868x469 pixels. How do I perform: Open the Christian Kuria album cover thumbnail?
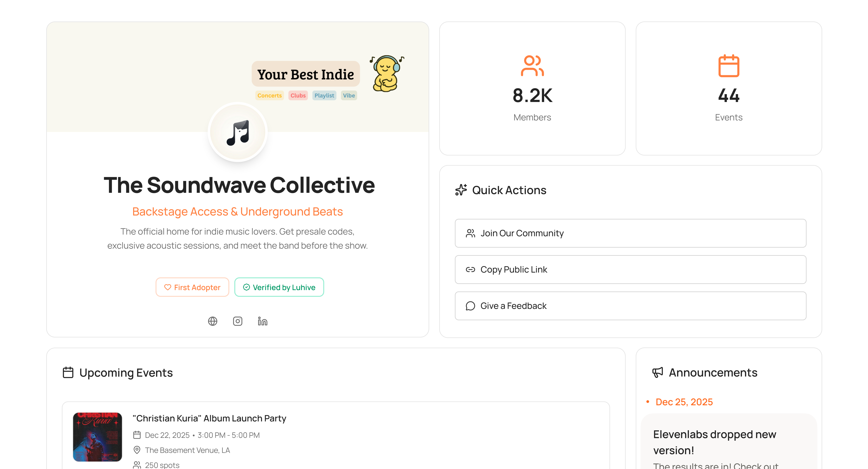(x=97, y=437)
